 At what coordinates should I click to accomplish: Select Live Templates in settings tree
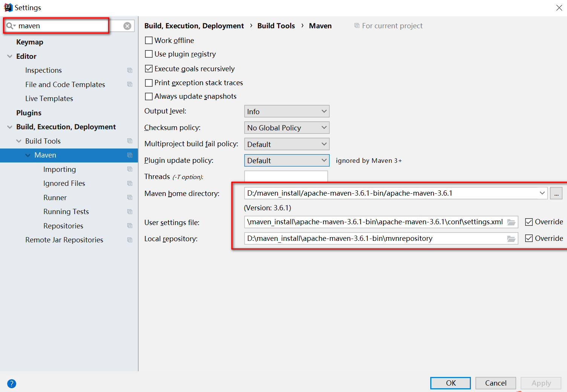tap(49, 99)
